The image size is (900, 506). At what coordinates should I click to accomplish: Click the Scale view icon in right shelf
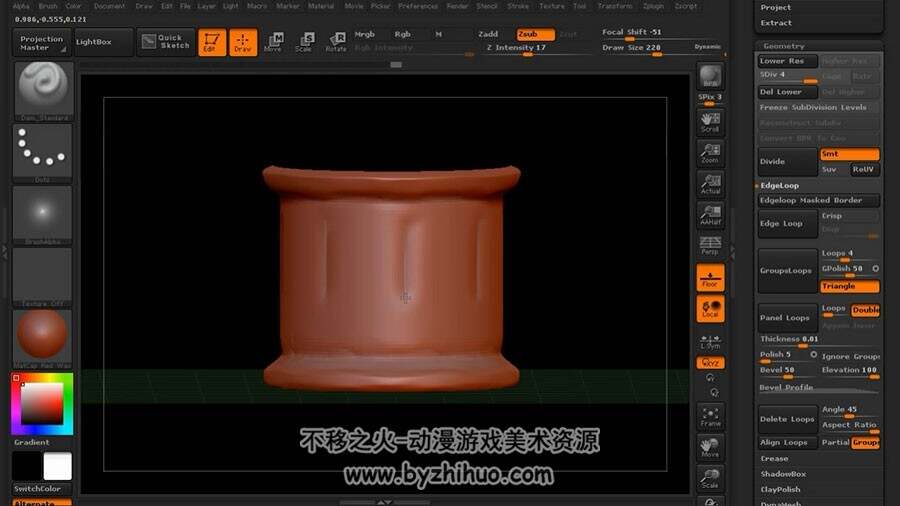click(x=710, y=478)
